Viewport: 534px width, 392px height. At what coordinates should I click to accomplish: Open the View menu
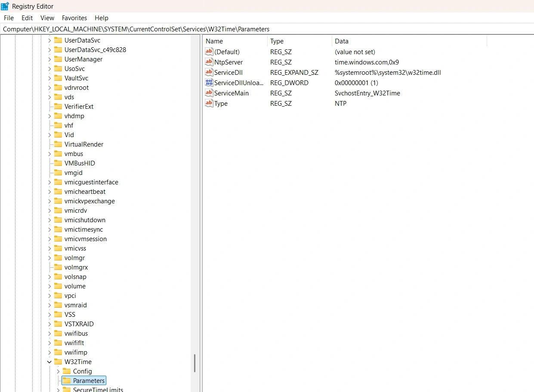tap(47, 18)
